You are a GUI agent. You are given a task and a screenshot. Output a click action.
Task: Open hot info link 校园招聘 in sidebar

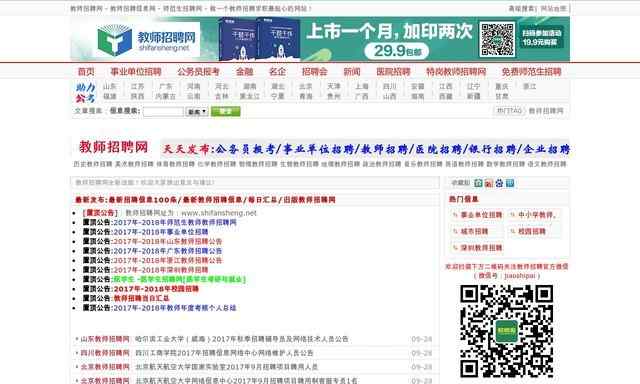click(x=531, y=231)
